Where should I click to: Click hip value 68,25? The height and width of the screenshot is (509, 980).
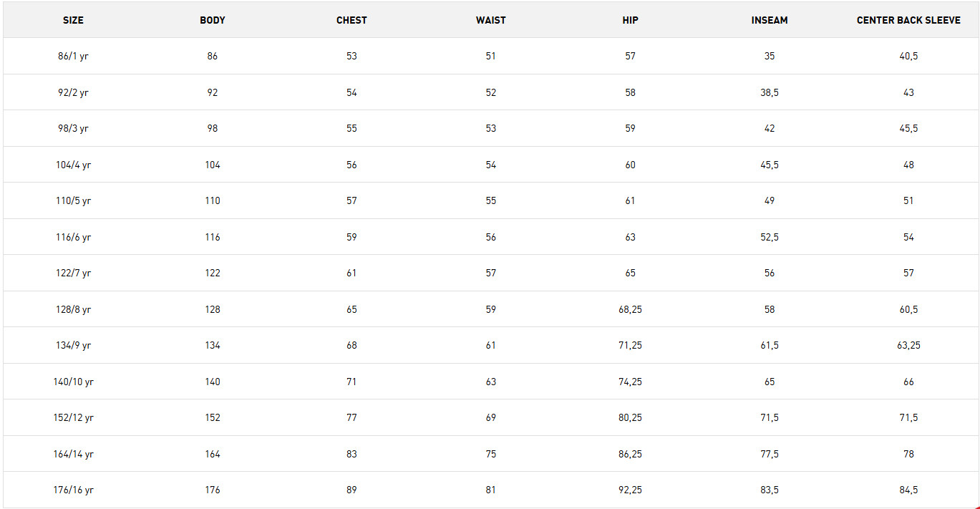(x=630, y=309)
